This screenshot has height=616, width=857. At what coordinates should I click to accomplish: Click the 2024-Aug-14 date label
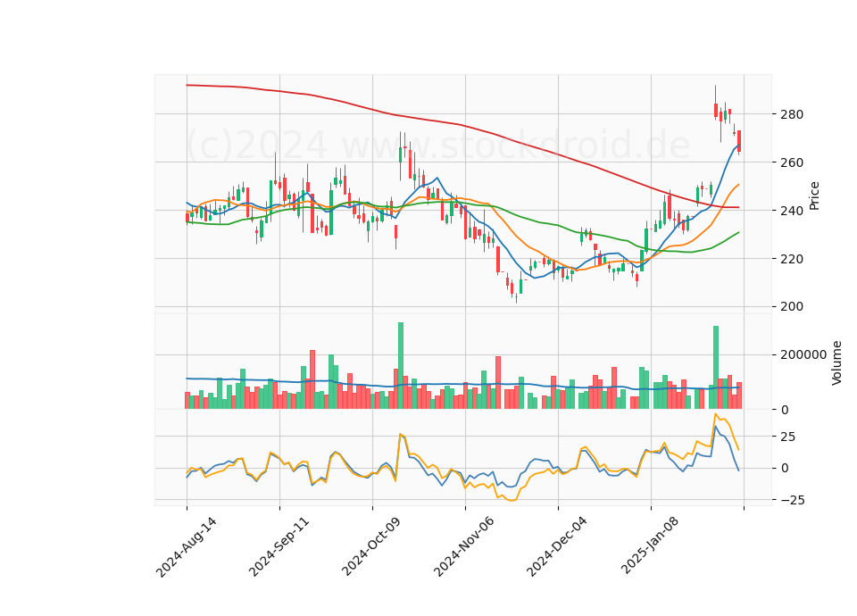point(187,547)
